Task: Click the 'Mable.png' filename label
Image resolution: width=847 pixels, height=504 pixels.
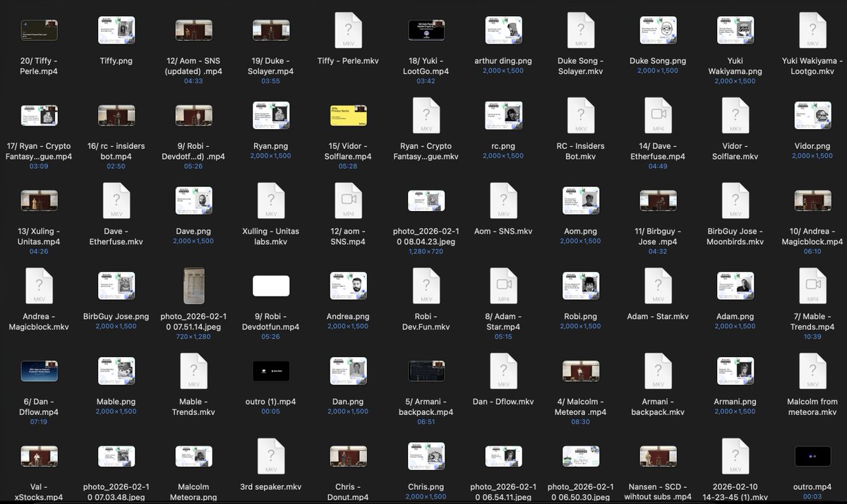Action: pyautogui.click(x=116, y=402)
